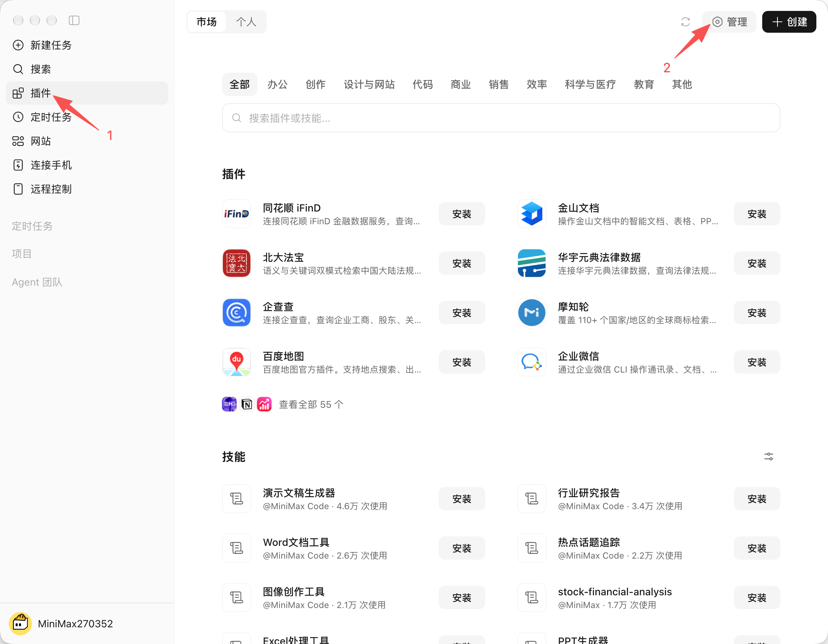Image resolution: width=828 pixels, height=644 pixels.
Task: Install the 热点话题追踪 skill
Action: [757, 548]
